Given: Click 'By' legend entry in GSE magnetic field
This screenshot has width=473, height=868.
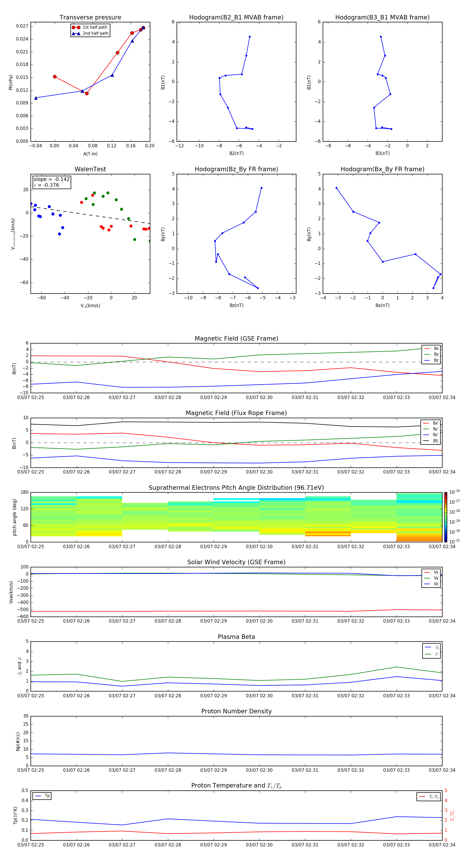Looking at the screenshot, I should (431, 355).
